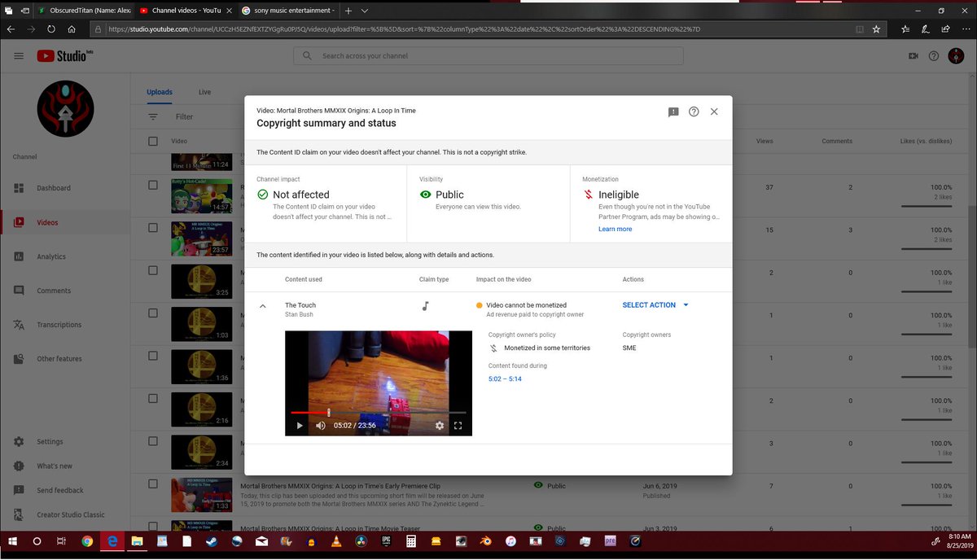Open the SELECT ACTION dropdown
977x560 pixels.
[x=655, y=305]
